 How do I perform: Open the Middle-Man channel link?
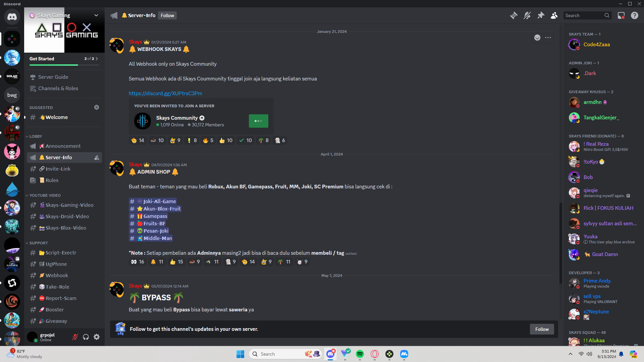click(x=151, y=238)
